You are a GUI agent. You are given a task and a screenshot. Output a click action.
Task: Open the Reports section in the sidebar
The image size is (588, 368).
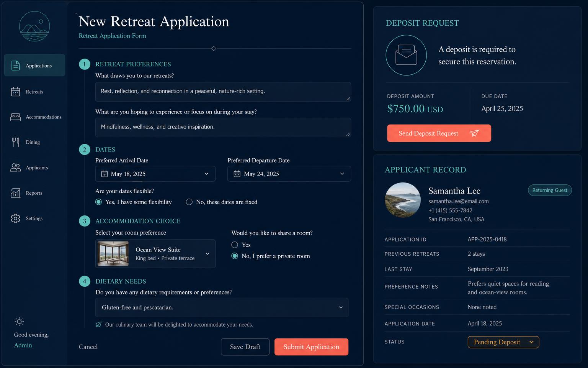(34, 193)
